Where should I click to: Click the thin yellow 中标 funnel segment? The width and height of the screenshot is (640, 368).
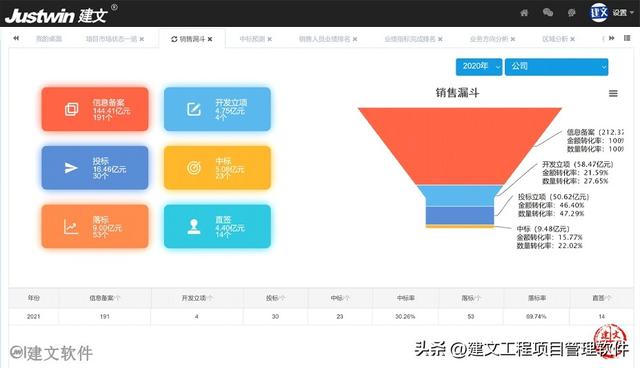(460, 226)
